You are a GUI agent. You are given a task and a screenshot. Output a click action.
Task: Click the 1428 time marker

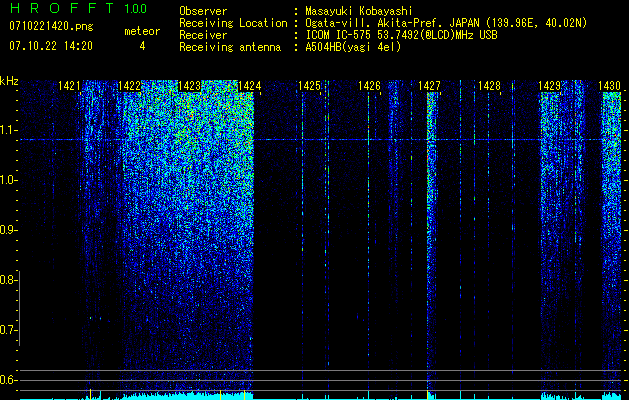pos(489,85)
